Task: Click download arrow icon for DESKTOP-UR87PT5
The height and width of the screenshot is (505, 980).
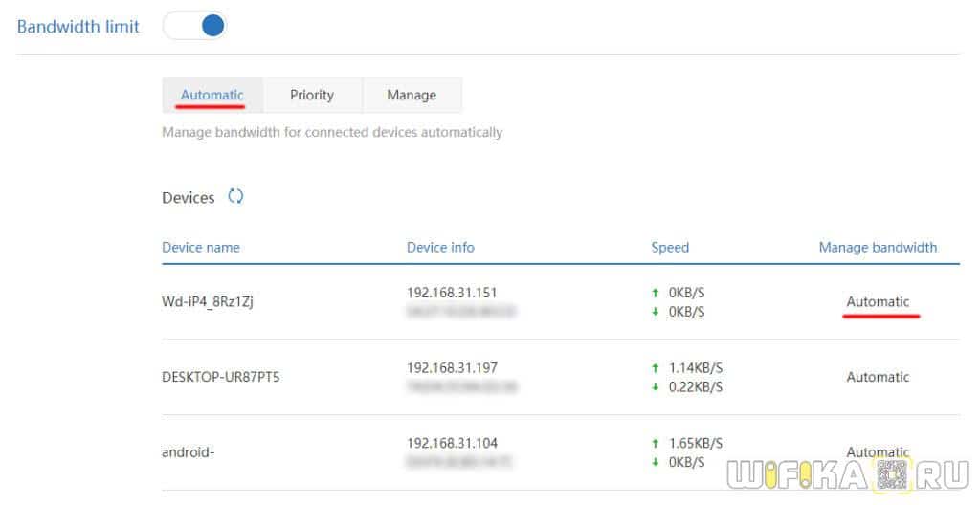Action: coord(655,386)
